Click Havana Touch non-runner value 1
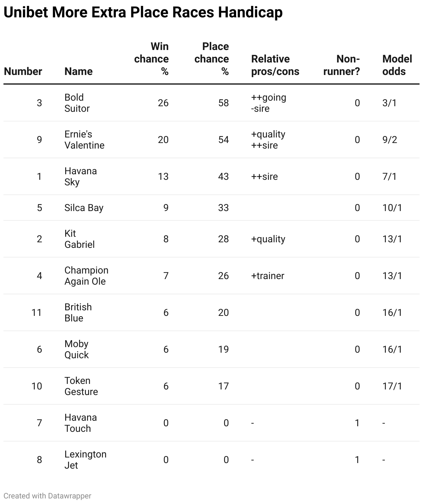423x504 pixels. pos(357,423)
